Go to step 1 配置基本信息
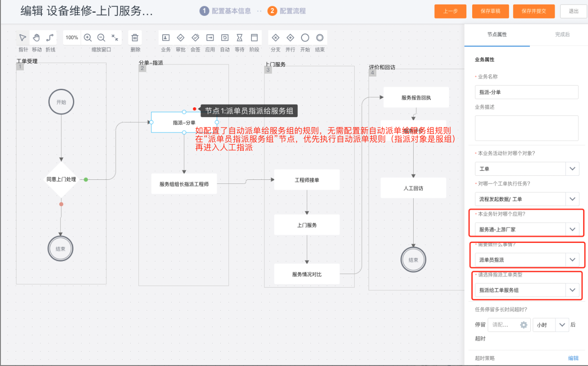The height and width of the screenshot is (366, 588). coord(225,11)
